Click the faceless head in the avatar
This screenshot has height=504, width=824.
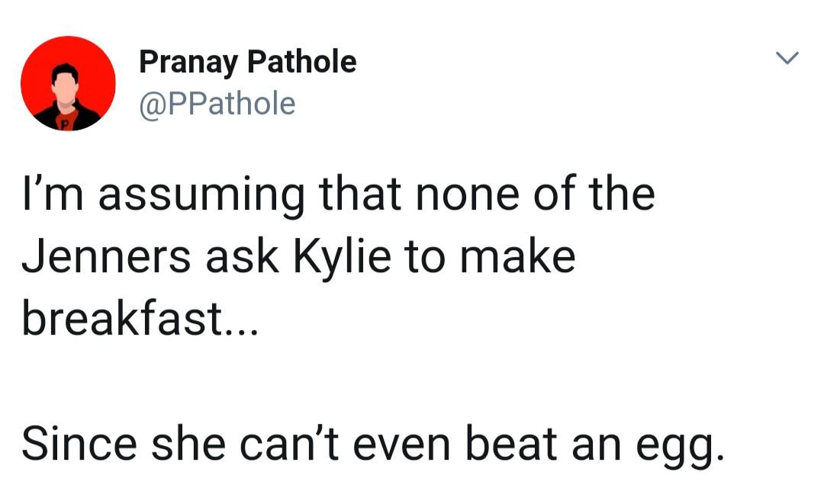pos(66,84)
